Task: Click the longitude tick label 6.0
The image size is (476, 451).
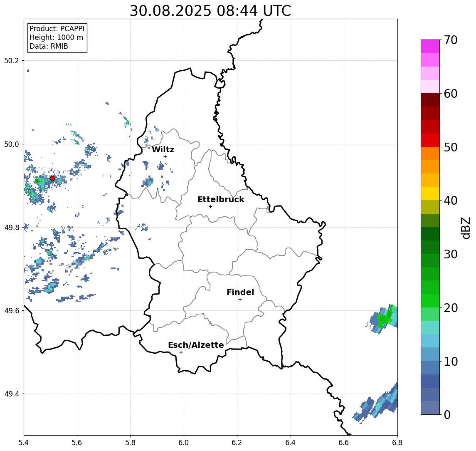Action: click(x=184, y=443)
